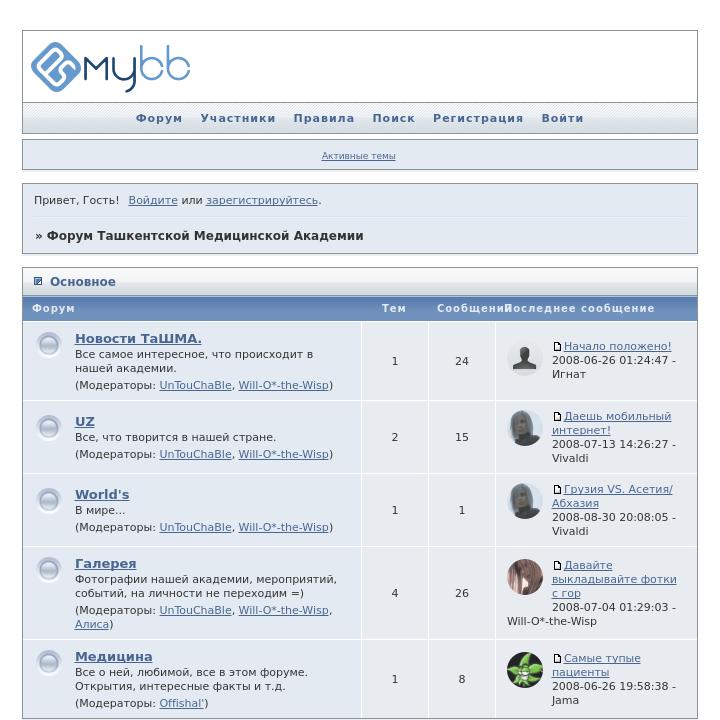This screenshot has width=720, height=720.
Task: Click the post icon beside Начало положено!
Action: [x=557, y=346]
